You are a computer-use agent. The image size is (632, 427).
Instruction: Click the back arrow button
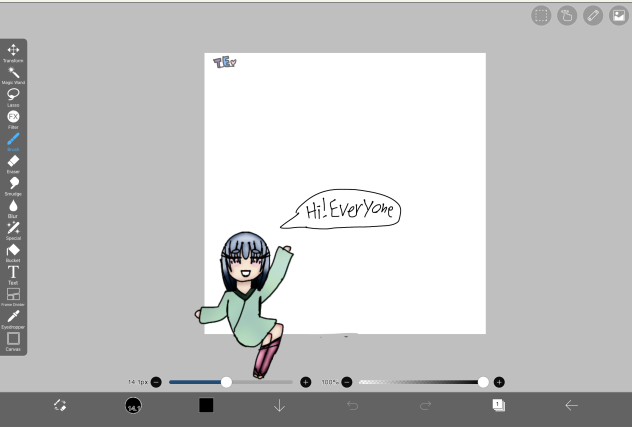(571, 405)
